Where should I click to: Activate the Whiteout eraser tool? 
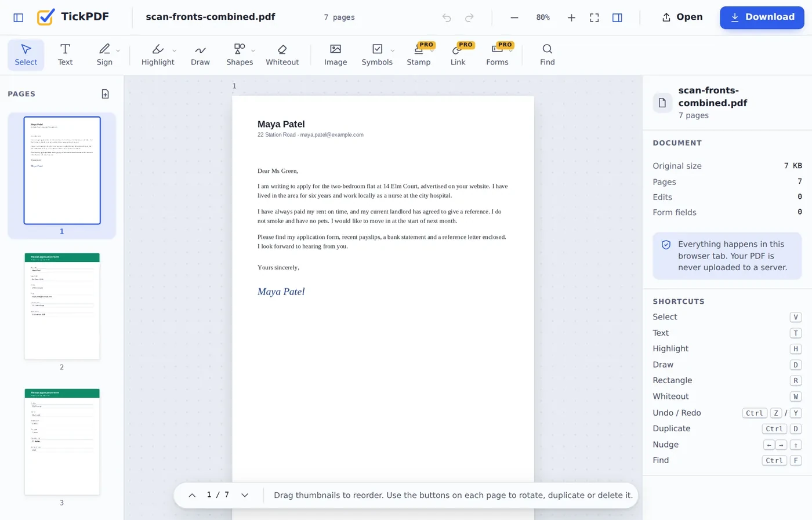tap(282, 54)
